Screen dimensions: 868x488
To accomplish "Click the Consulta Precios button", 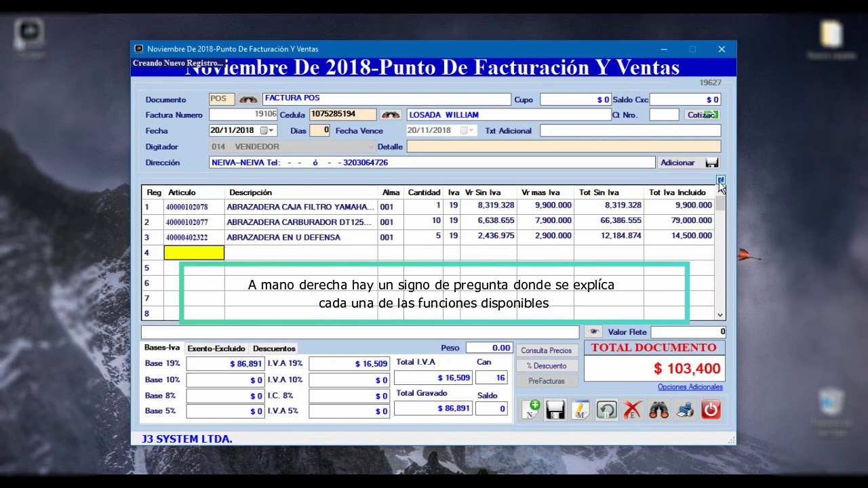I will [547, 350].
